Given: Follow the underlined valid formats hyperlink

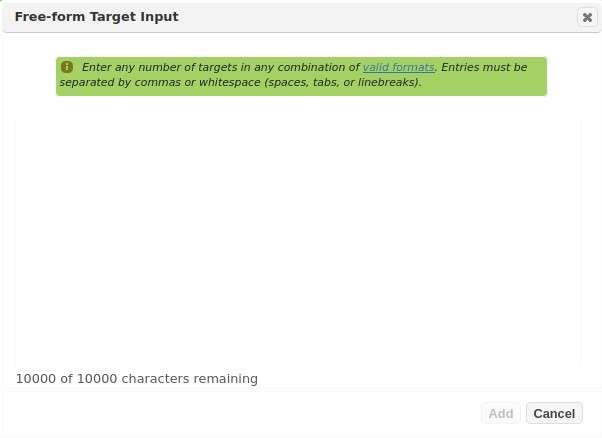Looking at the screenshot, I should pos(398,67).
